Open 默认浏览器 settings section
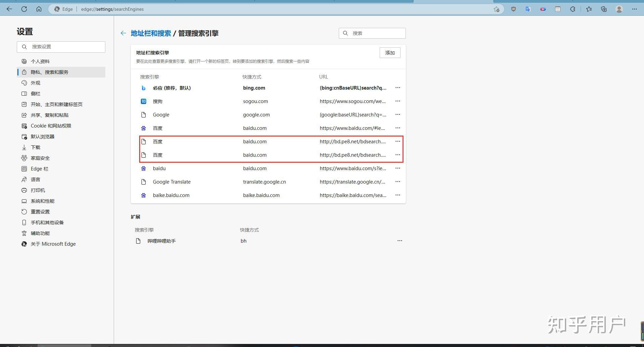The width and height of the screenshot is (644, 347). coord(61,137)
